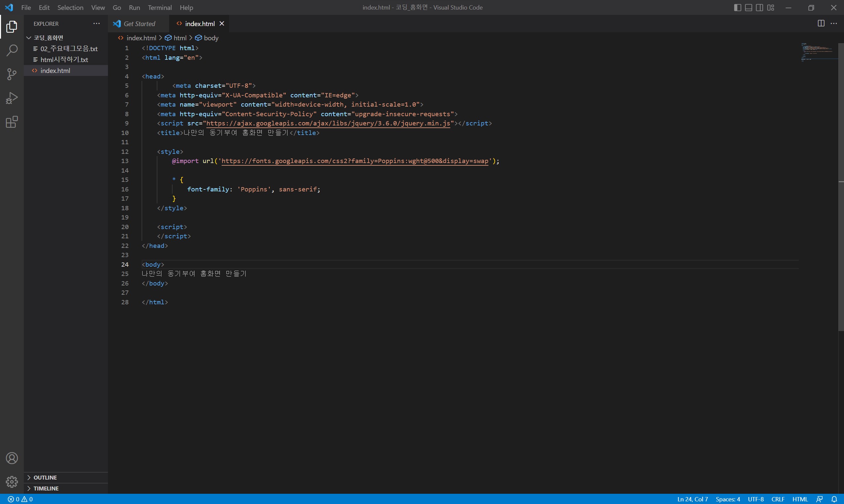This screenshot has width=844, height=504.
Task: Open the Run and Debug view
Action: [12, 98]
